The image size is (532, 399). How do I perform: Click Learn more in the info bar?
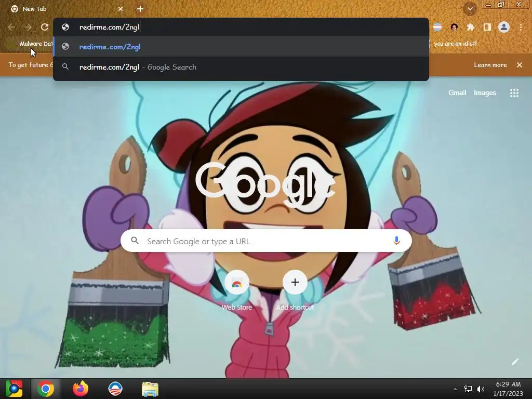coord(490,65)
